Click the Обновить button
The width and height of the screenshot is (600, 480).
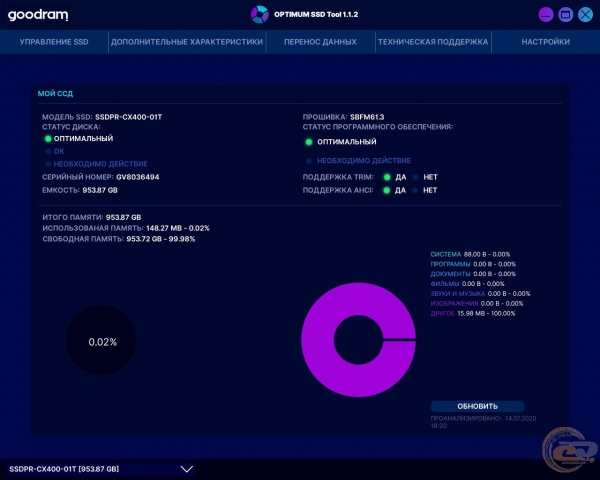click(478, 406)
